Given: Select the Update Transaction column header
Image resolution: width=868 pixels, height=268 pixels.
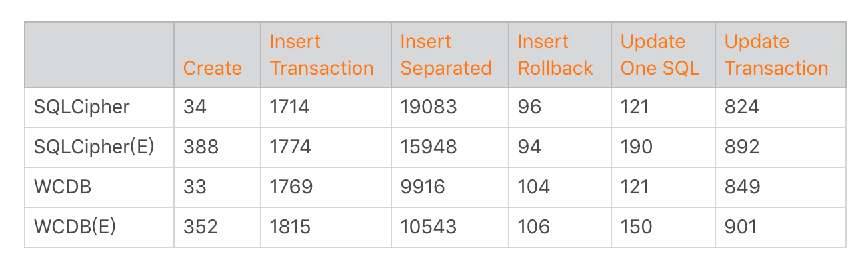Looking at the screenshot, I should coord(777,55).
